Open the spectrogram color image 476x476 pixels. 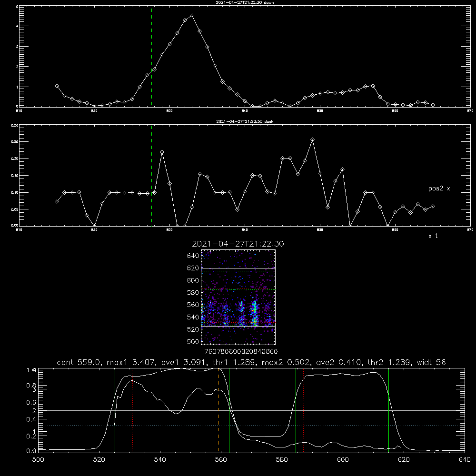[238, 297]
